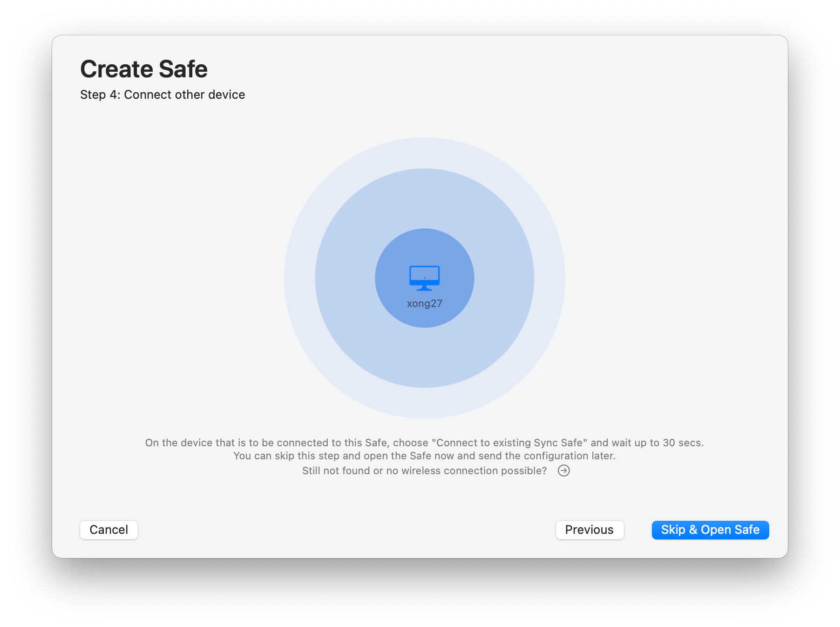Click the xong27 device name label

(424, 303)
